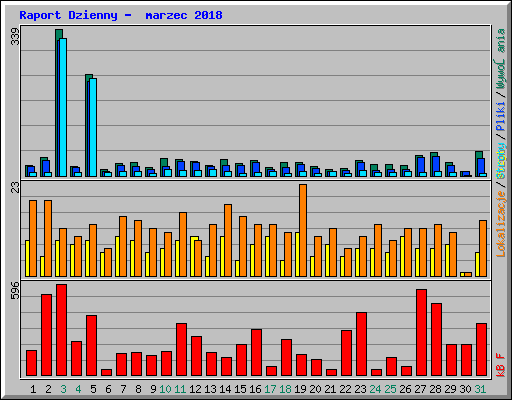Click the tallest orange bar for day 19
Screen dimensions: 512x400
click(303, 230)
